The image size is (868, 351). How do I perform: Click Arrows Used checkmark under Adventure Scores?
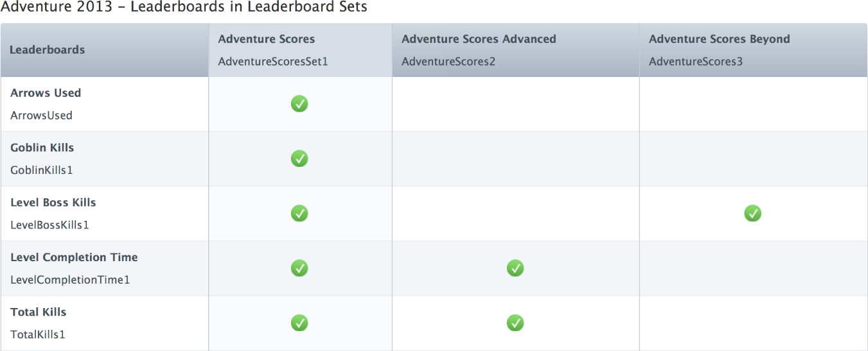pyautogui.click(x=299, y=104)
